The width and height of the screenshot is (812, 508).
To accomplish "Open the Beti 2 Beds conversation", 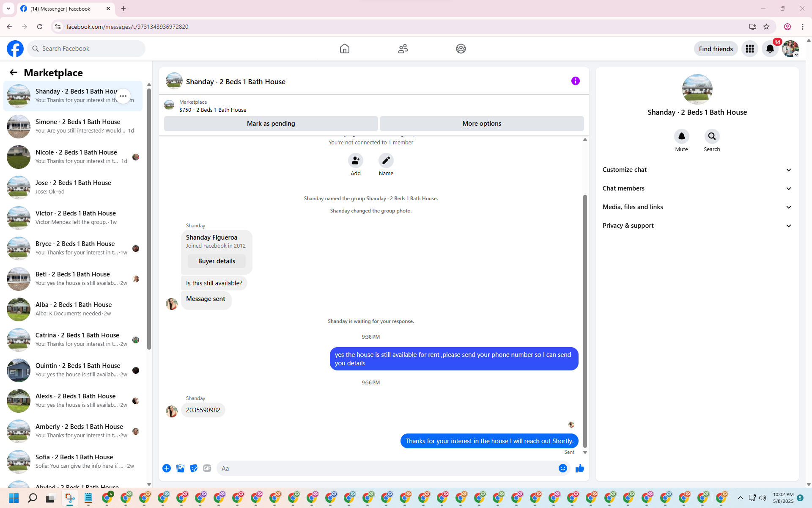I will click(x=73, y=279).
